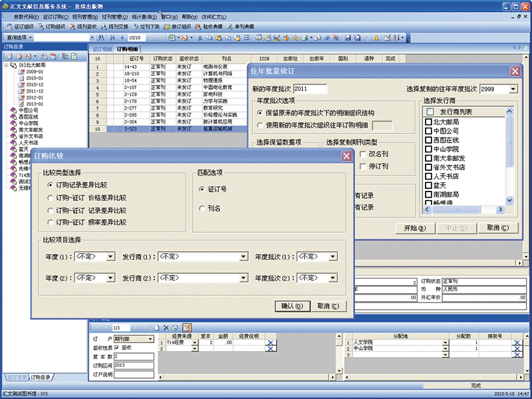532x399 pixels.
Task: Open the 选择复制的往年年度批次 dropdown
Action: 513,88
